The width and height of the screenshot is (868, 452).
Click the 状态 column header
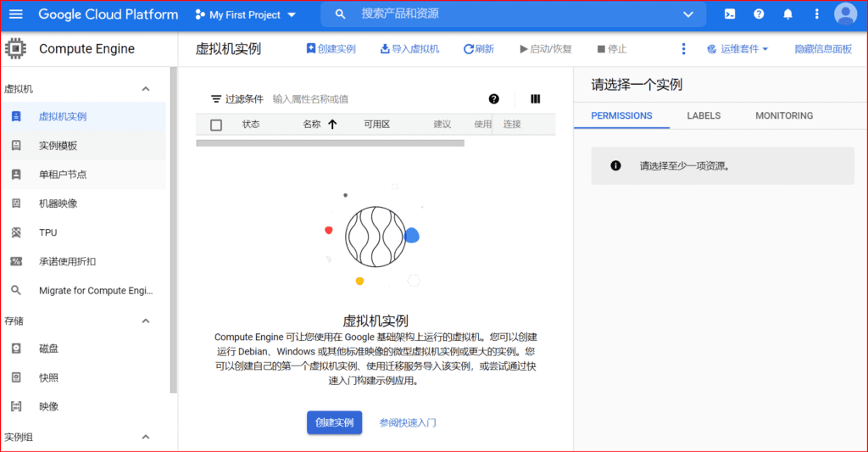coord(251,124)
